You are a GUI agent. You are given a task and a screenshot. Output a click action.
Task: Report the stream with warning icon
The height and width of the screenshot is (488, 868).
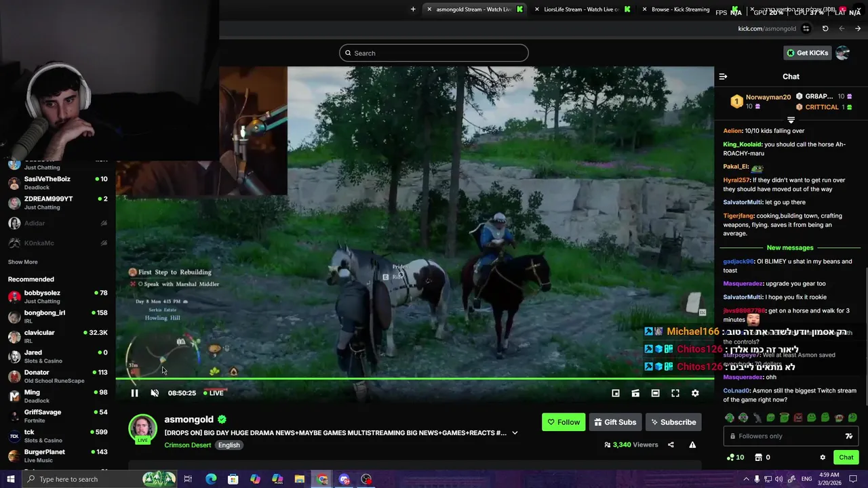coord(692,445)
